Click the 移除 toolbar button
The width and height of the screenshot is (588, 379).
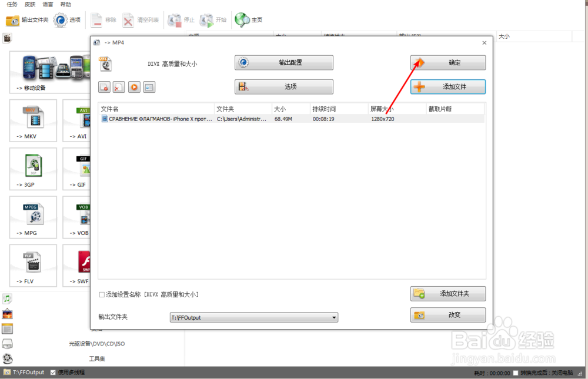[104, 20]
